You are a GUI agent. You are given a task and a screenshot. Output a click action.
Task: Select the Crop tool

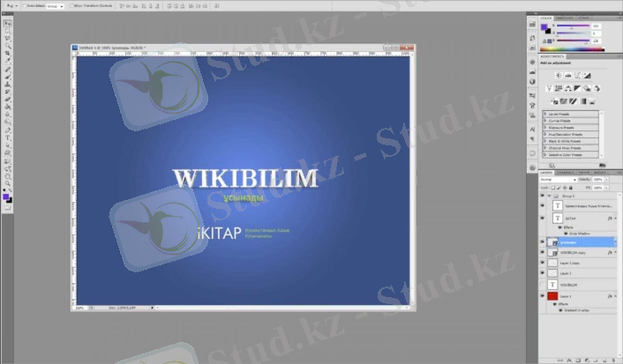point(8,53)
